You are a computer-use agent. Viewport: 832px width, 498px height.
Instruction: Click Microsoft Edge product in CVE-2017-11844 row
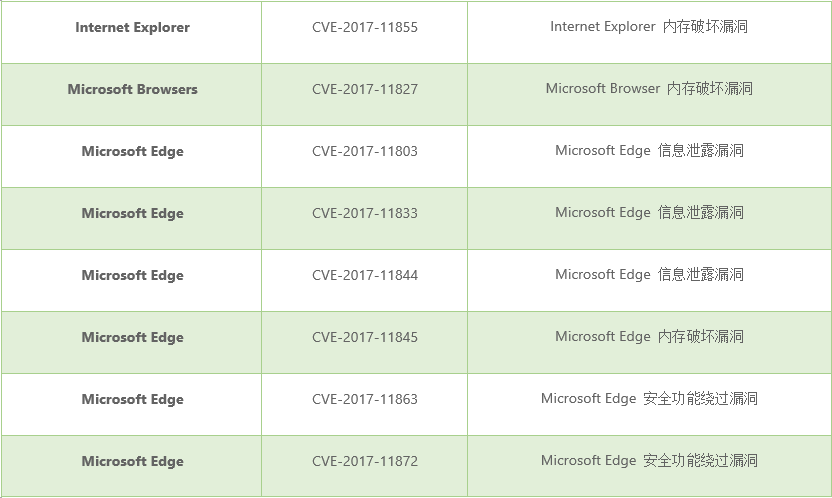point(132,276)
